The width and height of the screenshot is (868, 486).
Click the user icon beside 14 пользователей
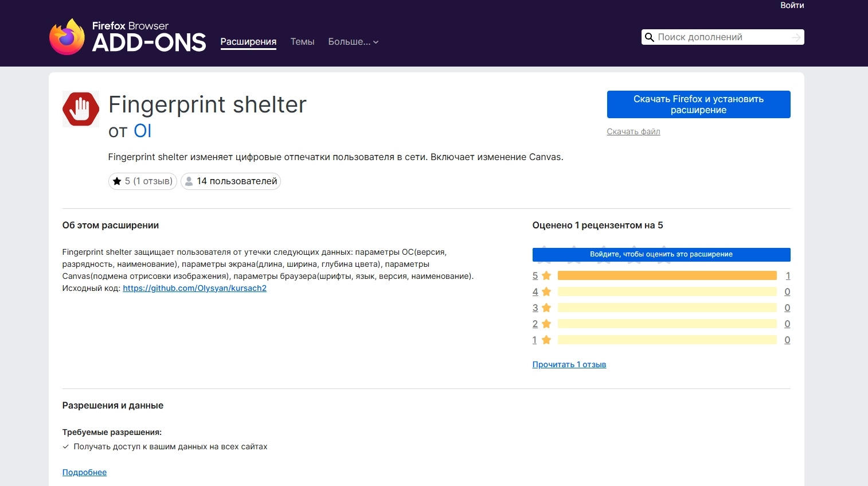click(x=189, y=181)
